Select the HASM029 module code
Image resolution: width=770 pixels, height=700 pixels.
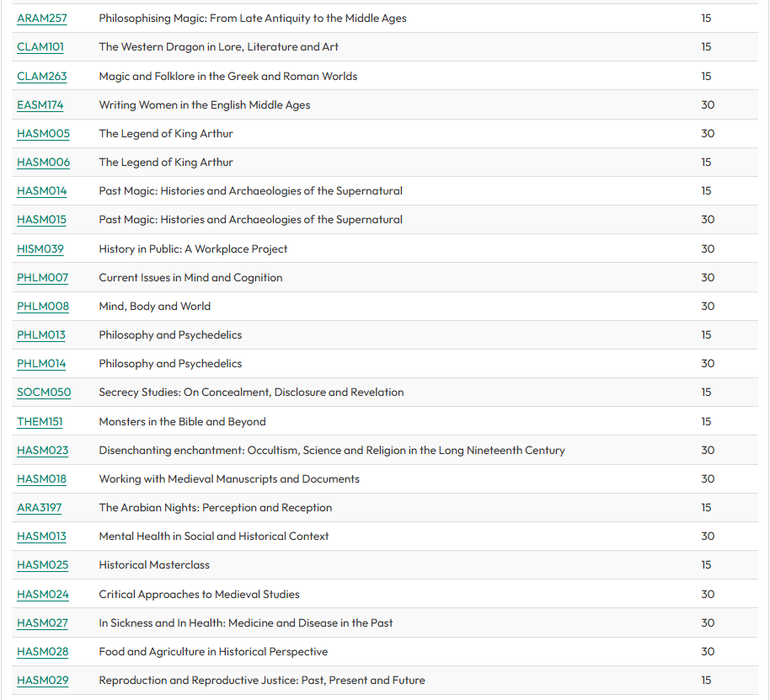43,681
